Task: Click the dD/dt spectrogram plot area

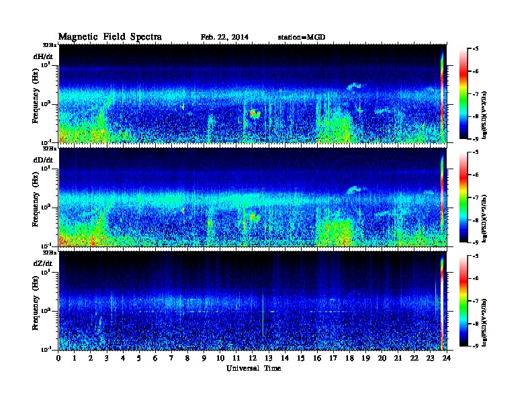Action: click(253, 197)
